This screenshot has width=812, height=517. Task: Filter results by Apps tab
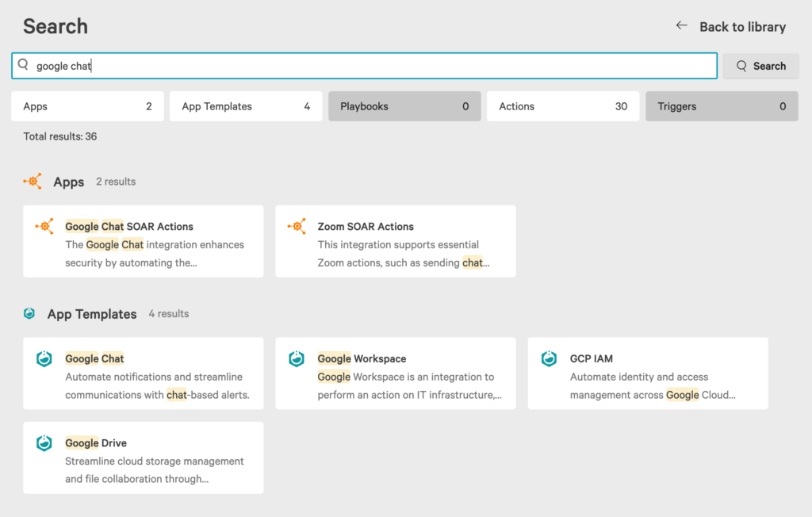click(87, 106)
